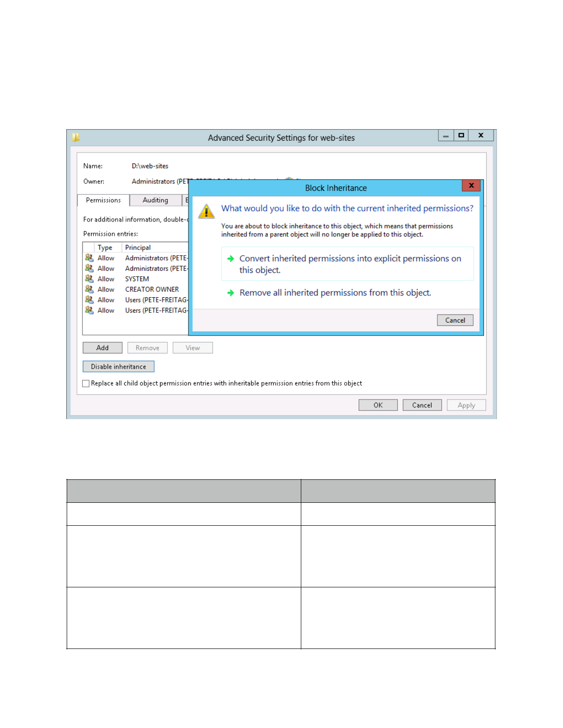563x728 pixels.
Task: Click the Administrators owner value
Action: pyautogui.click(x=160, y=182)
